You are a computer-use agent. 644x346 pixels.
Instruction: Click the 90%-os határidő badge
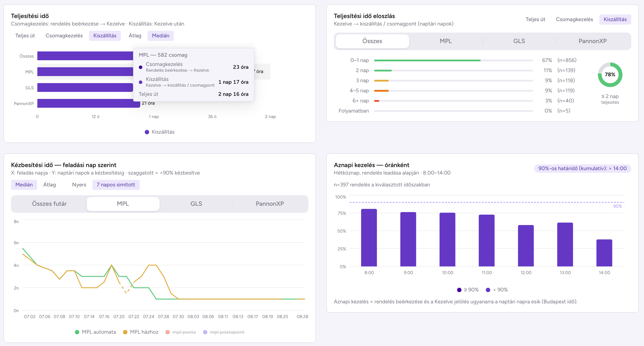[x=582, y=169]
